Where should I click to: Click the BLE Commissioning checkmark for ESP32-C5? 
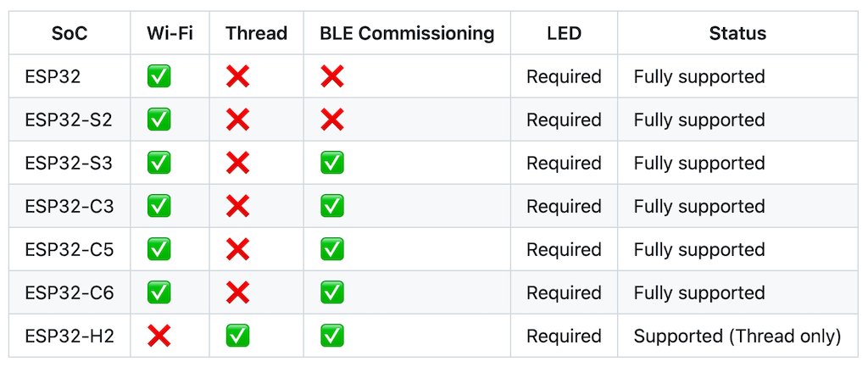point(331,250)
